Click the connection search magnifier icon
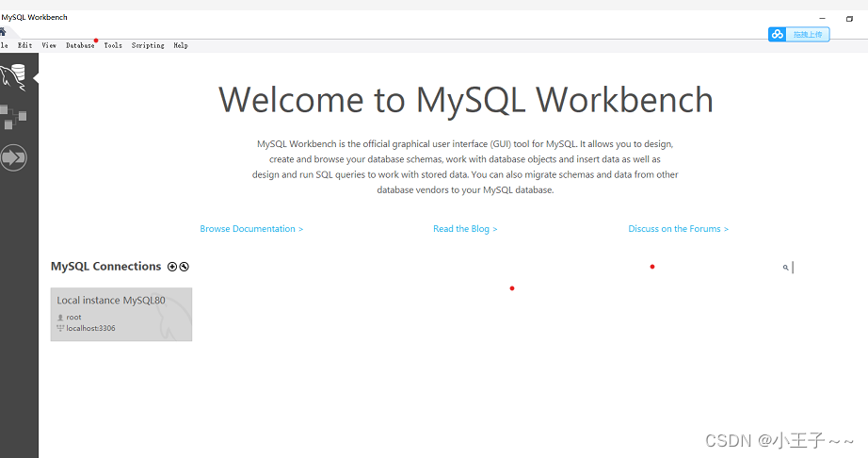Screen dimensions: 868x458 pyautogui.click(x=785, y=268)
